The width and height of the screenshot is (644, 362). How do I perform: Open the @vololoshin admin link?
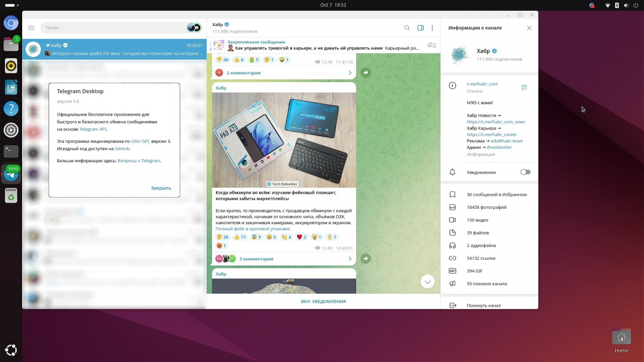pos(499,147)
